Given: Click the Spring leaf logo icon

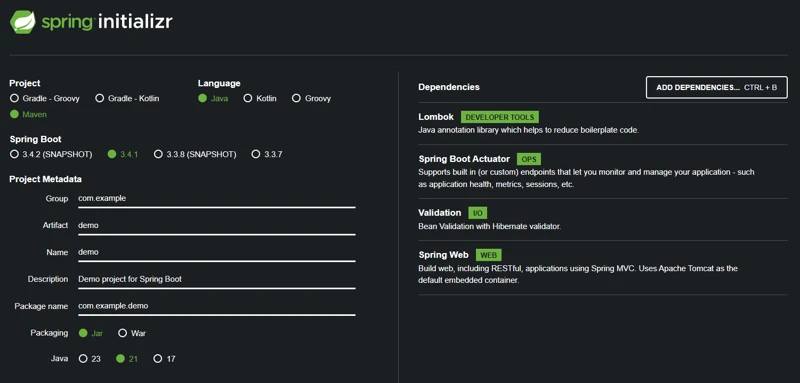Looking at the screenshot, I should pyautogui.click(x=23, y=22).
